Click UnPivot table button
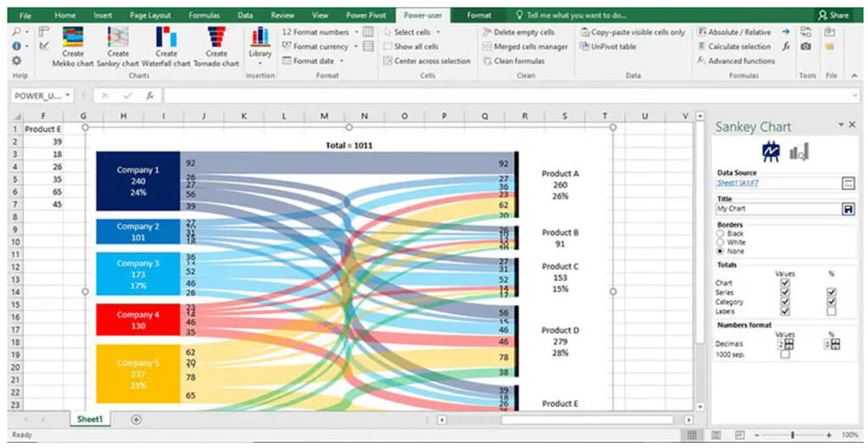This screenshot has width=868, height=448. point(608,47)
